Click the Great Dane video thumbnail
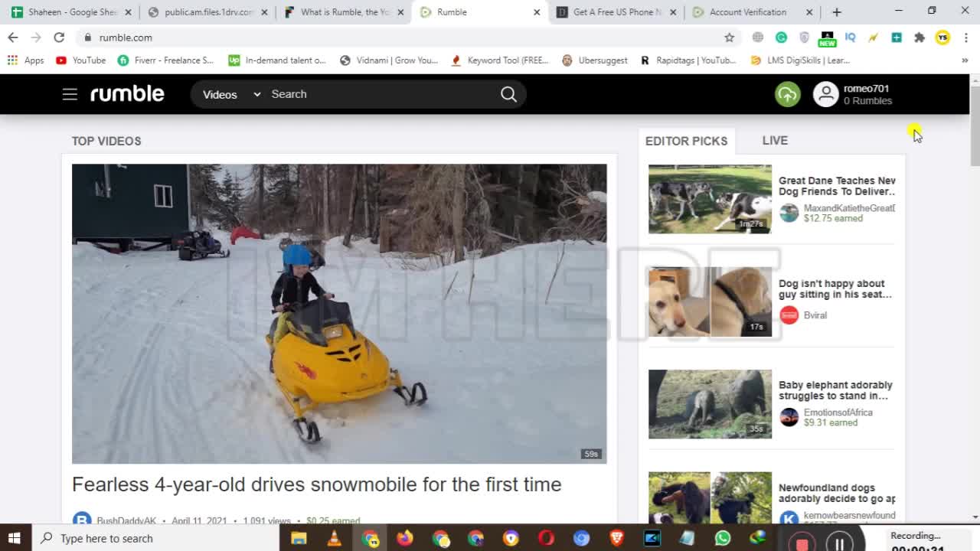980x551 pixels. [x=710, y=199]
